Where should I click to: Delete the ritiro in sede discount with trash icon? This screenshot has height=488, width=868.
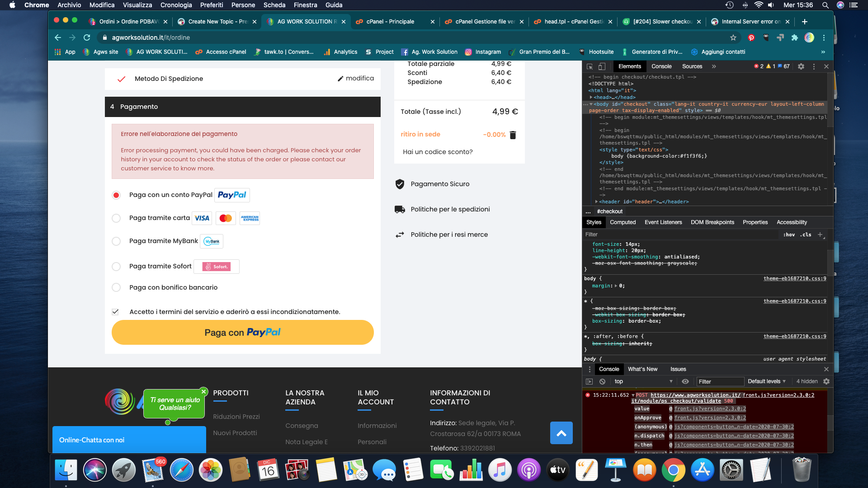[x=513, y=135]
